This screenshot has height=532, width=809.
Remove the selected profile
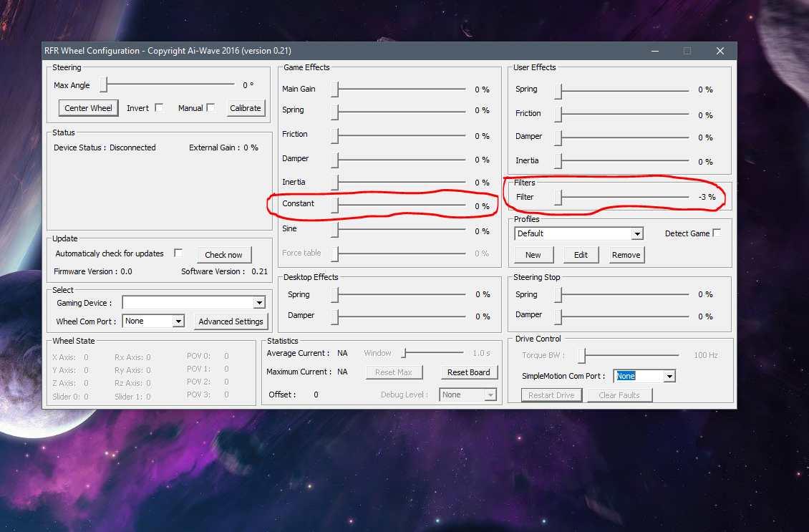pos(626,255)
